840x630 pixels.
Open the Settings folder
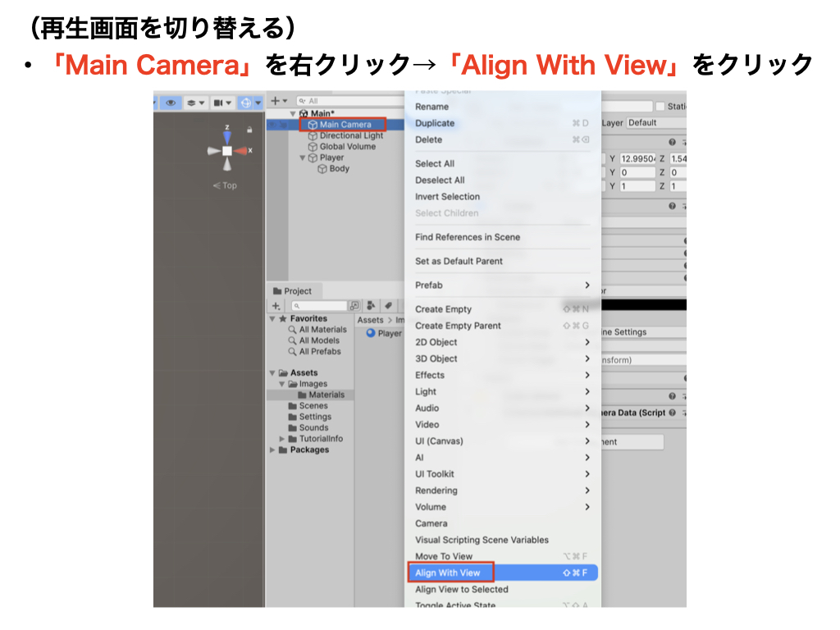[315, 416]
